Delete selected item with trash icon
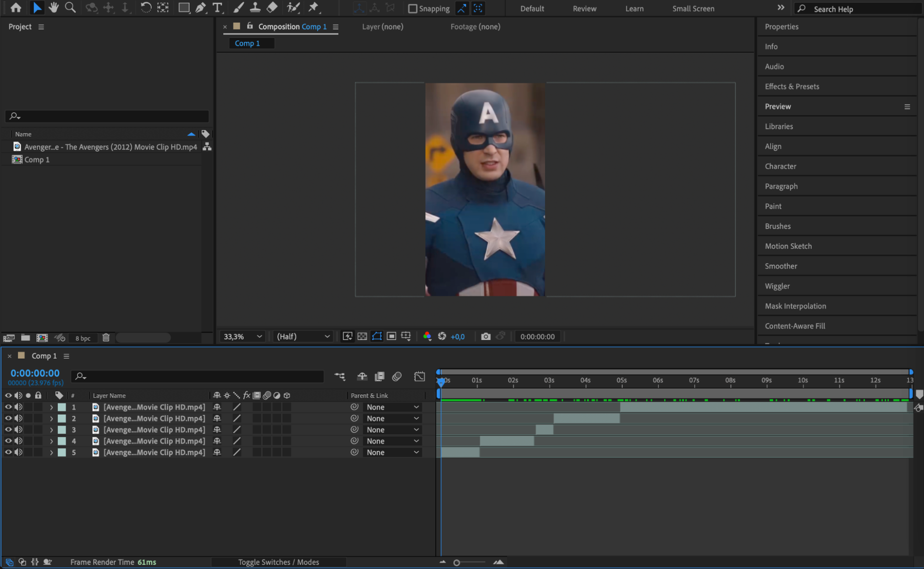 point(106,338)
